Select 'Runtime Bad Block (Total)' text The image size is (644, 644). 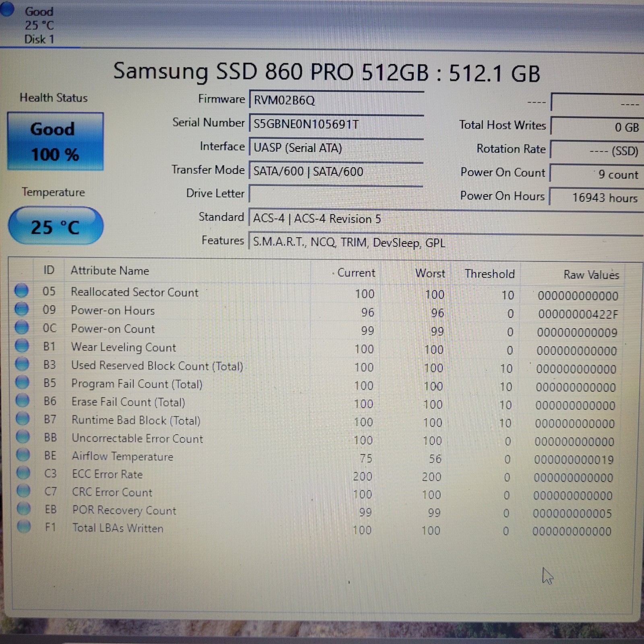click(136, 420)
